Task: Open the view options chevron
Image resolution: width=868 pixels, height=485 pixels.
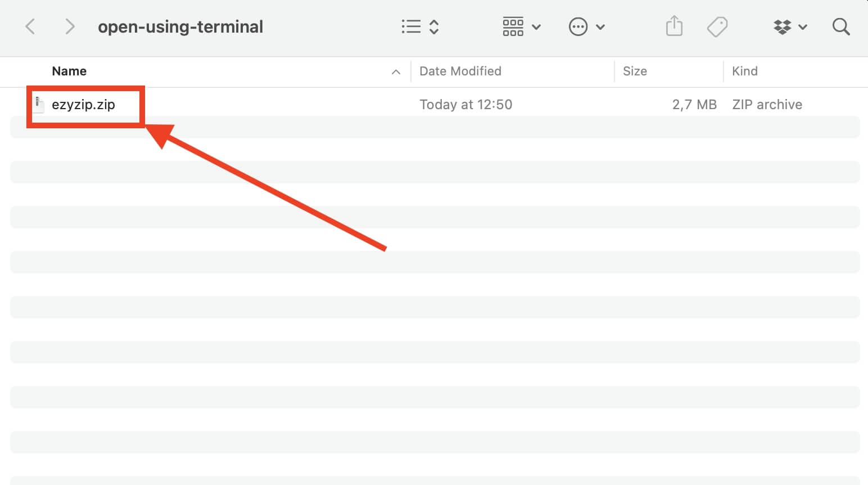Action: tap(435, 26)
